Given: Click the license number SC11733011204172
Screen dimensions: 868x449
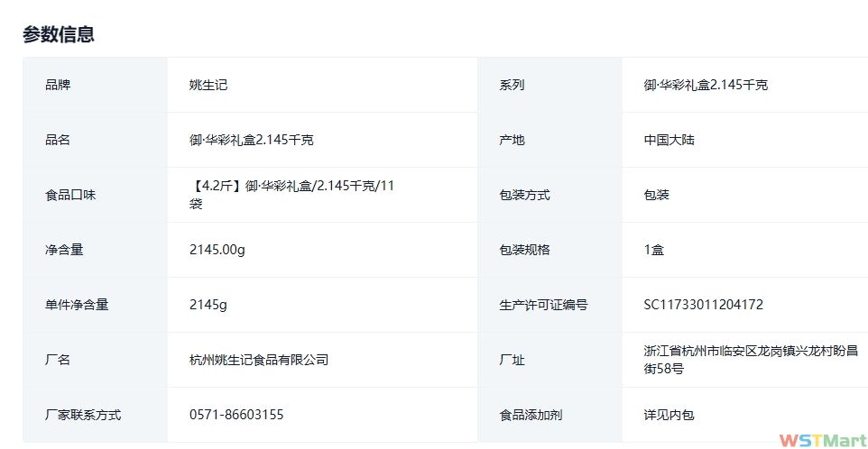Looking at the screenshot, I should tap(703, 305).
